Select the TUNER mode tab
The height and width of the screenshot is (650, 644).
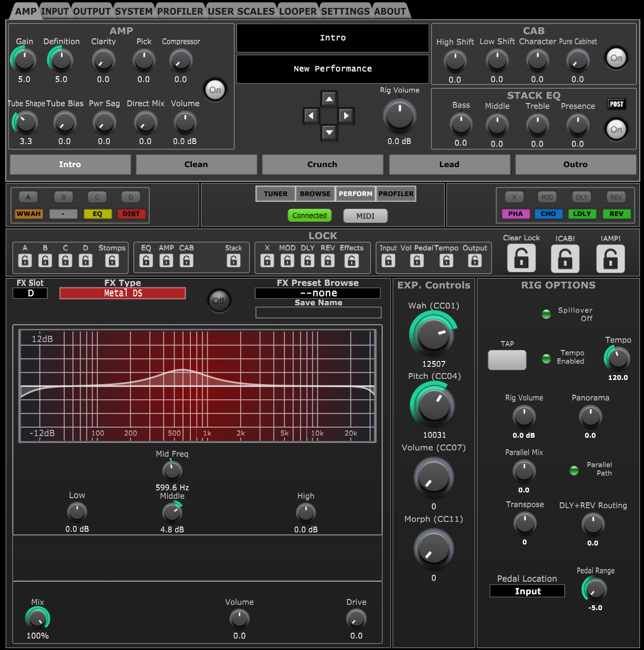[x=276, y=194]
